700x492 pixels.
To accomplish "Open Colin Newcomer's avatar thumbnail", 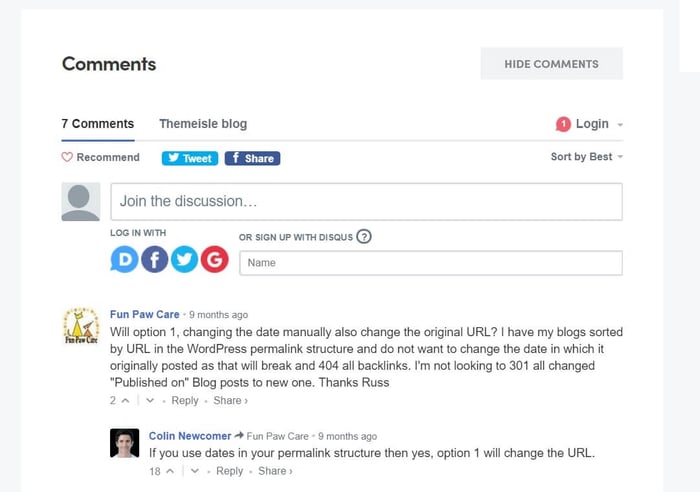I will tap(124, 443).
